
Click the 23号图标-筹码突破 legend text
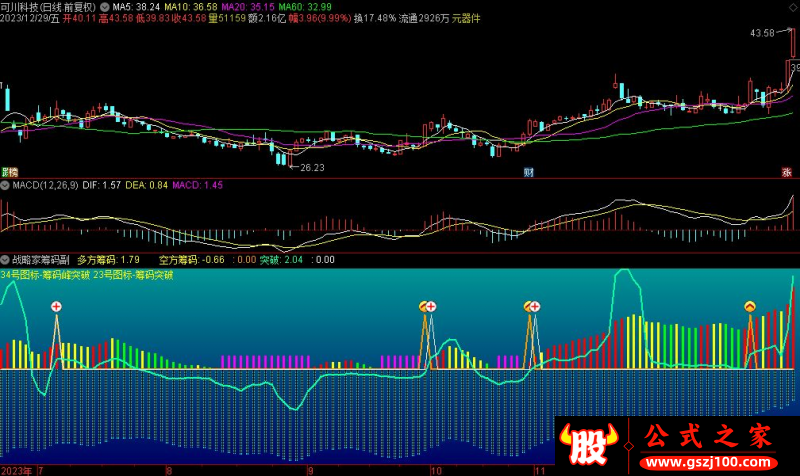tap(134, 275)
